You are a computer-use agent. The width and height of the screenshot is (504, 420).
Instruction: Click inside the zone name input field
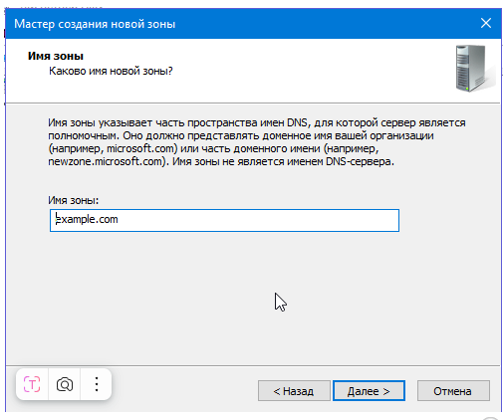coord(224,220)
